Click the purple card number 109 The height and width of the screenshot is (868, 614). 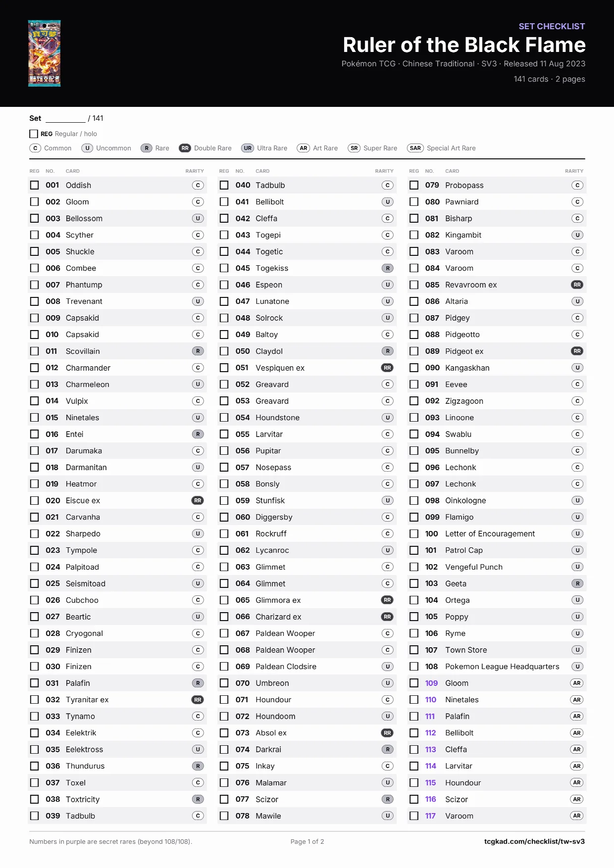[431, 683]
